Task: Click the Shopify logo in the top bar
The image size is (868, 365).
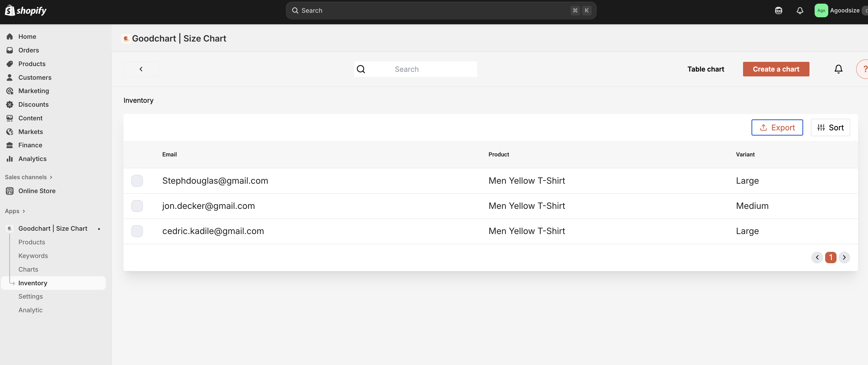Action: tap(25, 10)
